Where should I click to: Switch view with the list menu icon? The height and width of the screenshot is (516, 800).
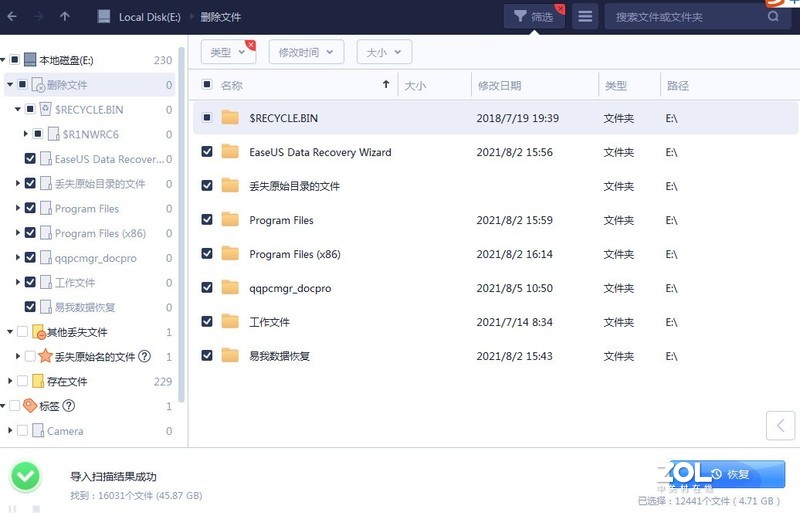click(585, 16)
